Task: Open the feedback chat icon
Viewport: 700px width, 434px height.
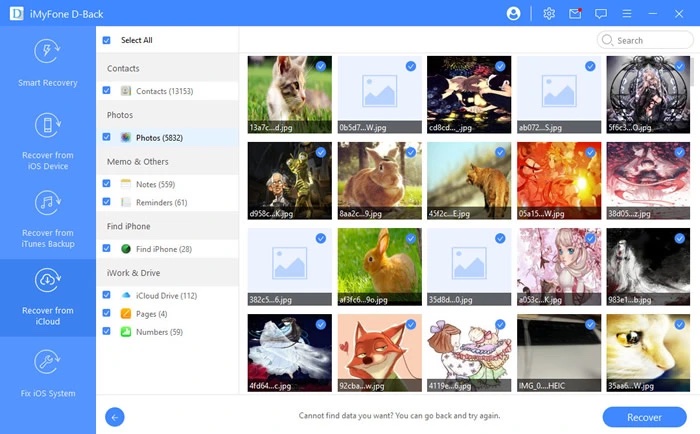Action: click(601, 14)
